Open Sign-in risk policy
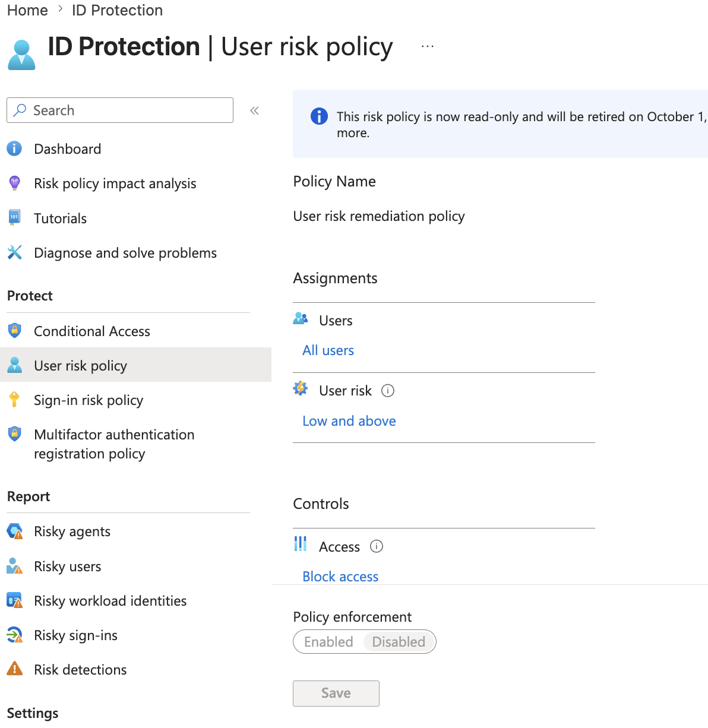This screenshot has width=708, height=728. point(88,400)
